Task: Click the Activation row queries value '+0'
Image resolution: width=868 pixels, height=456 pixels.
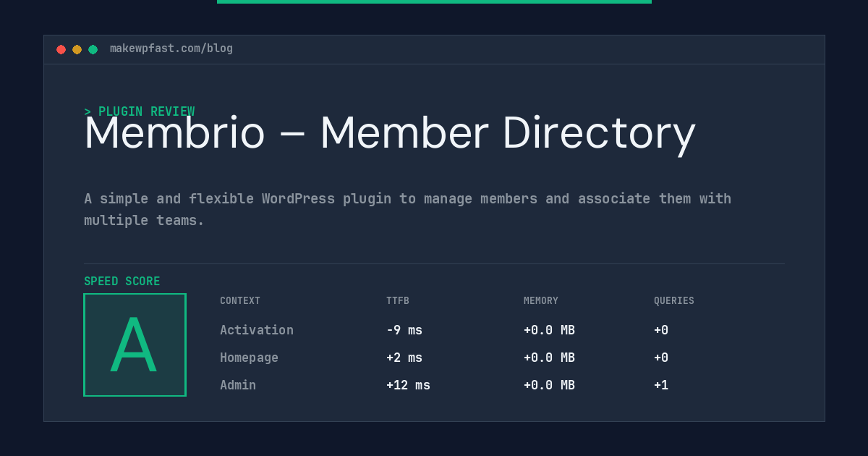Action: click(661, 330)
